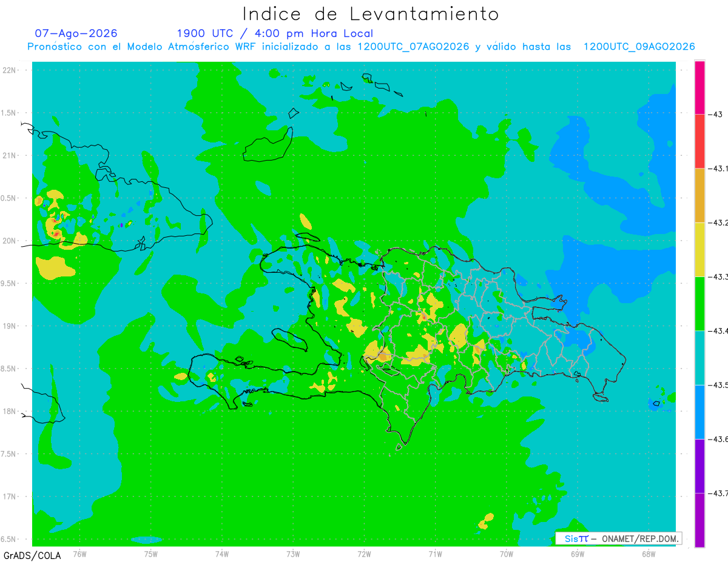Click the latitude label '7.5N'
Viewport: 728px width, 562px height.
[x=9, y=454]
